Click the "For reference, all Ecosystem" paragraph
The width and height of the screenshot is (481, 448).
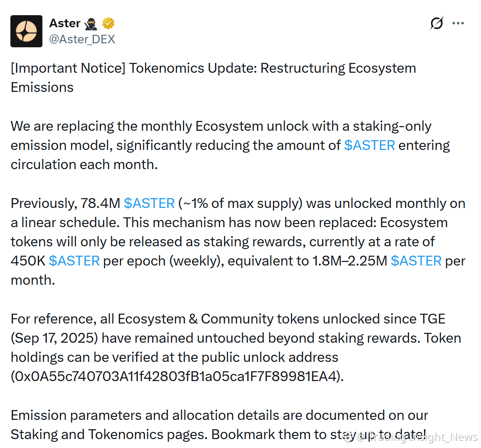(228, 319)
